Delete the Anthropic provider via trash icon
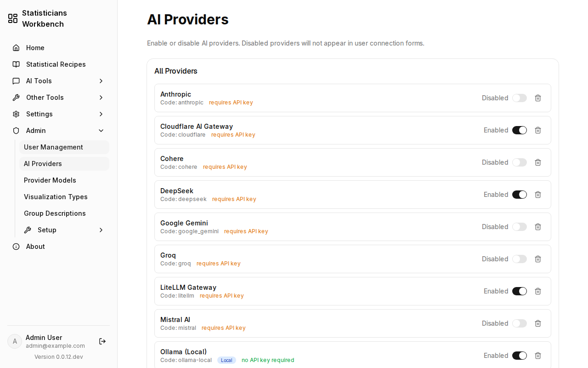 (x=538, y=98)
